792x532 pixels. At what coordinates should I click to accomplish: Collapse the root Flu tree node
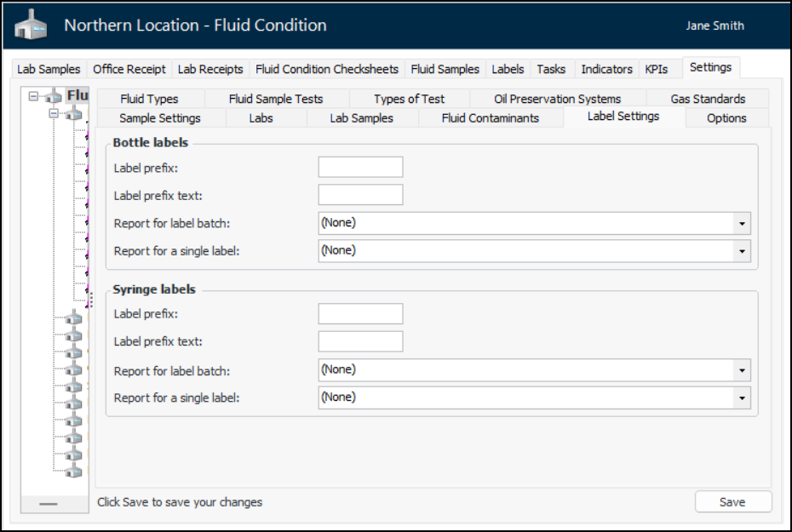(33, 96)
